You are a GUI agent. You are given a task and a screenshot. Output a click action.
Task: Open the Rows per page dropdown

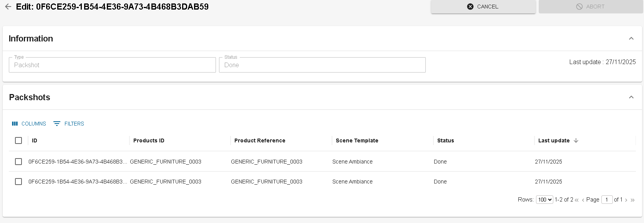pyautogui.click(x=544, y=200)
